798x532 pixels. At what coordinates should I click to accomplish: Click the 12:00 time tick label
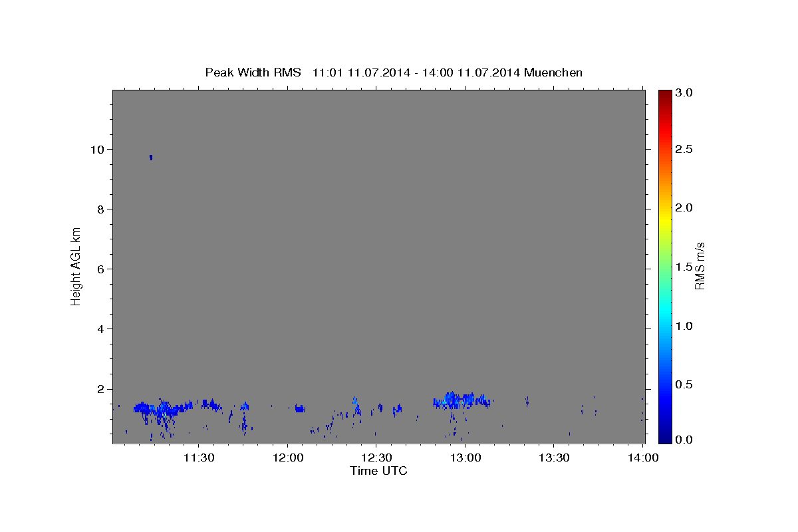point(287,458)
